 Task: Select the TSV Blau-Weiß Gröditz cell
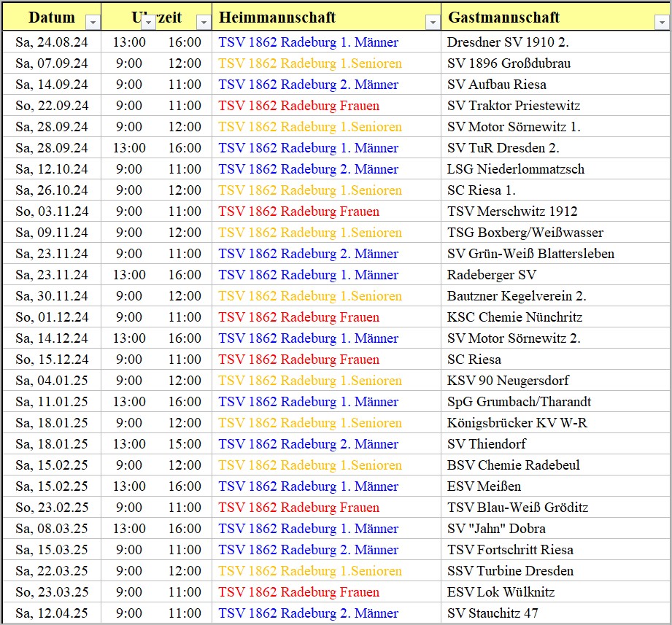(556, 507)
